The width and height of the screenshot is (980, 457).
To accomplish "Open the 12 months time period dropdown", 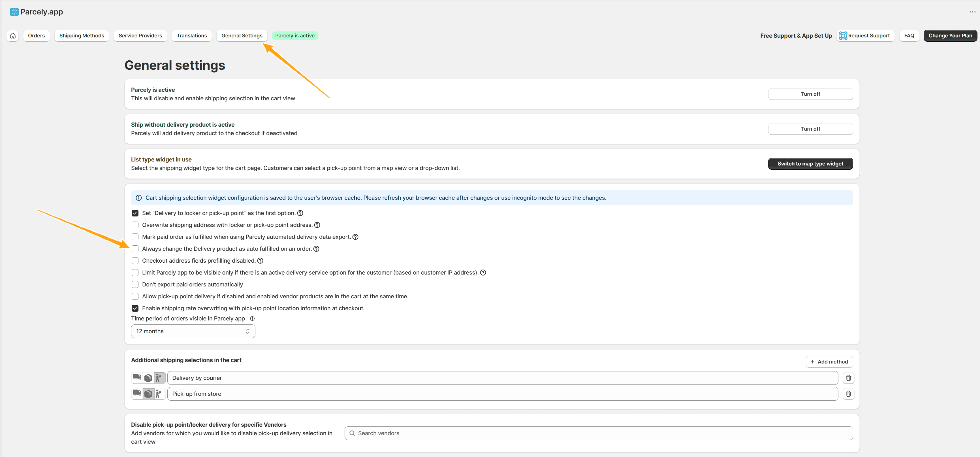I will click(193, 331).
